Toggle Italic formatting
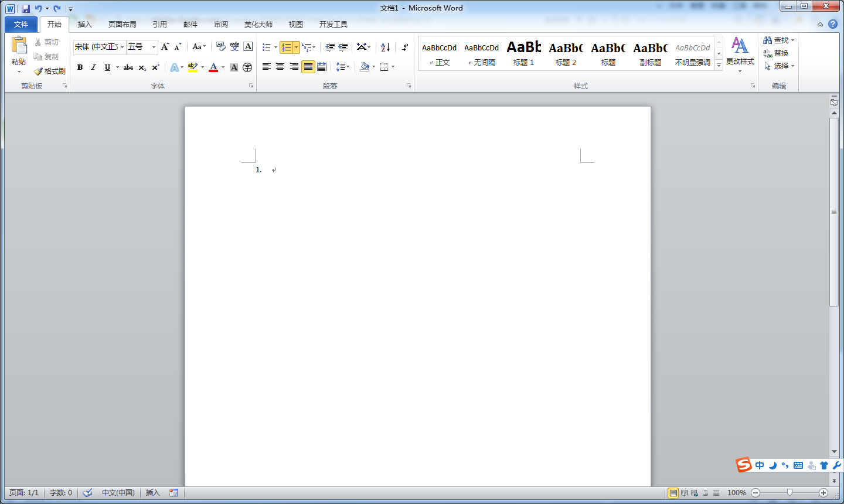 click(x=93, y=67)
